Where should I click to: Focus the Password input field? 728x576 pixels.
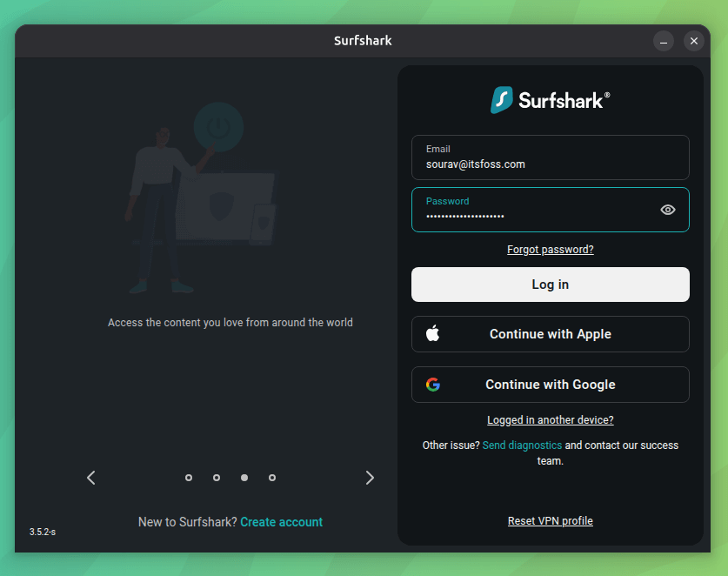(x=551, y=210)
